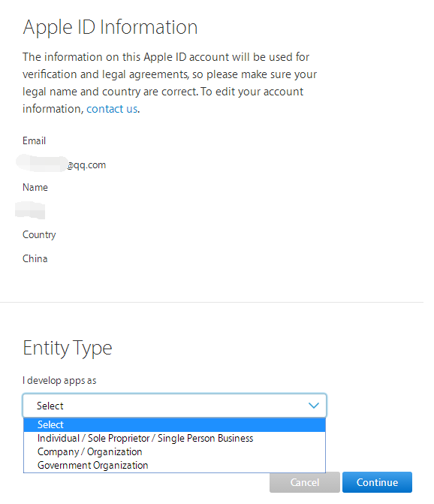Click the Continue button

coord(377,482)
